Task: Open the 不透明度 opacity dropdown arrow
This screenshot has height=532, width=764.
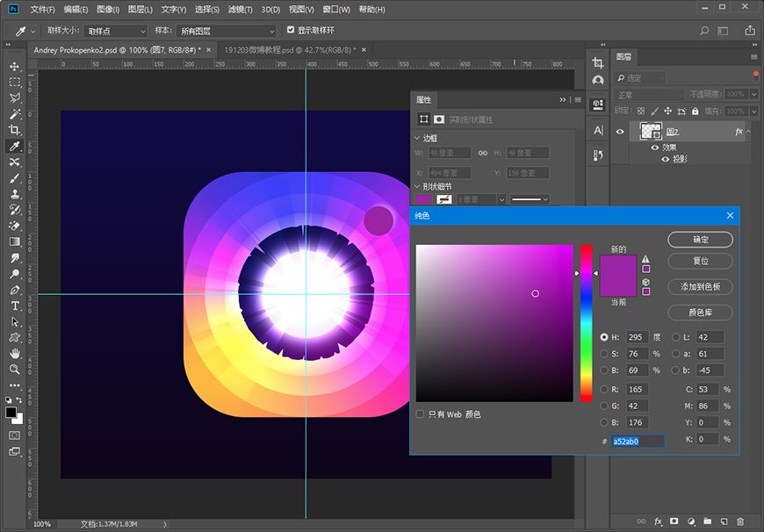Action: [x=753, y=95]
